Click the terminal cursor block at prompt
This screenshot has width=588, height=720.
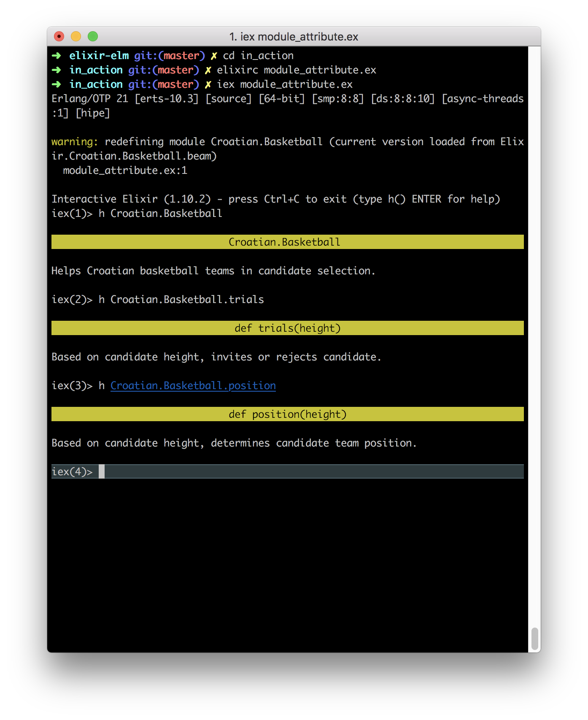pyautogui.click(x=102, y=471)
